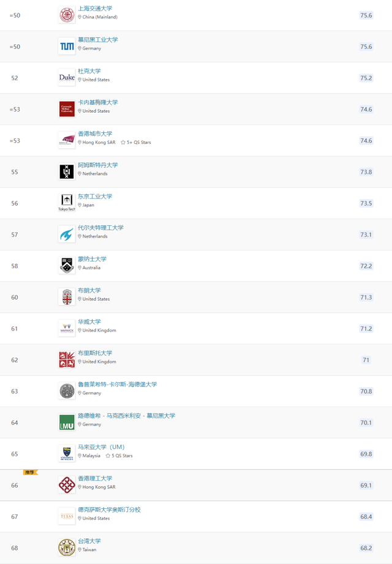Viewport: 392px width, 564px height.
Task: Open the 蒙纳士大学 link
Action: click(x=92, y=259)
